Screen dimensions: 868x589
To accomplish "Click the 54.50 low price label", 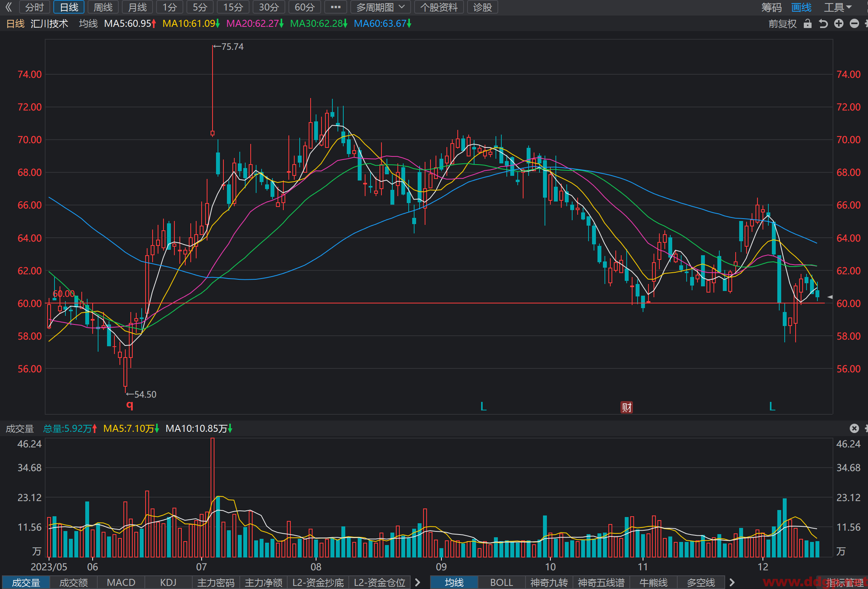I will [145, 394].
